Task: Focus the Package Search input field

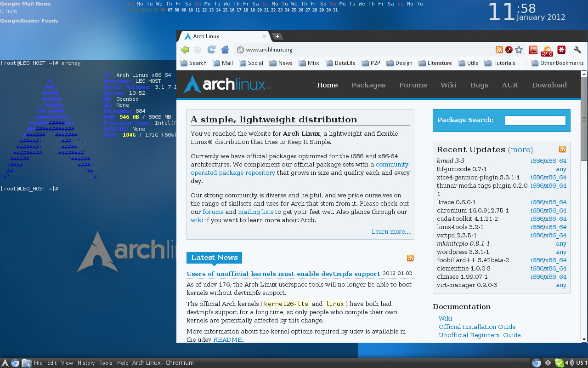Action: [535, 121]
